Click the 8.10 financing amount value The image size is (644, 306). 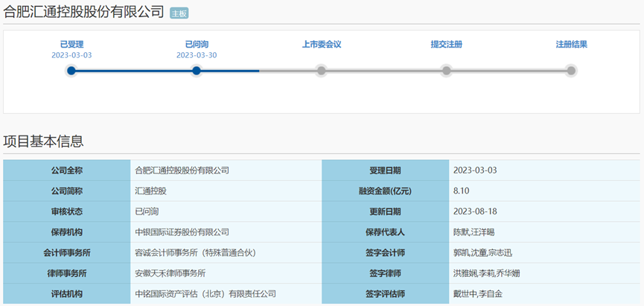462,191
